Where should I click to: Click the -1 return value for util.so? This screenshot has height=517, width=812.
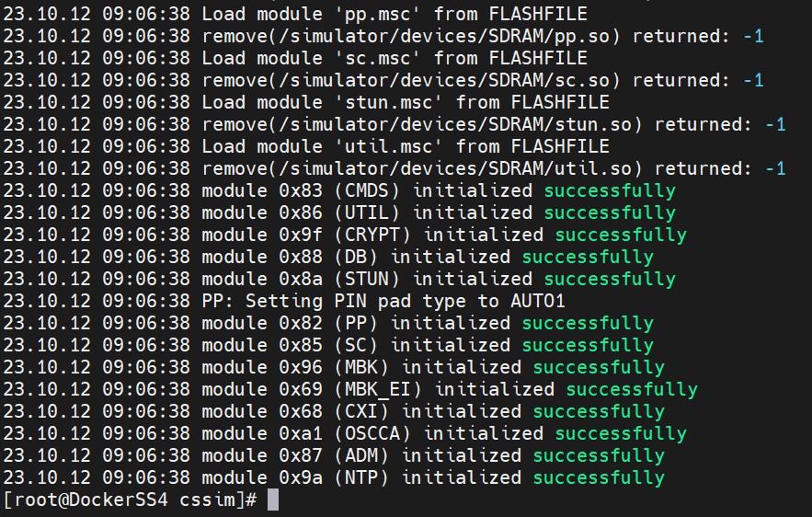click(x=775, y=168)
